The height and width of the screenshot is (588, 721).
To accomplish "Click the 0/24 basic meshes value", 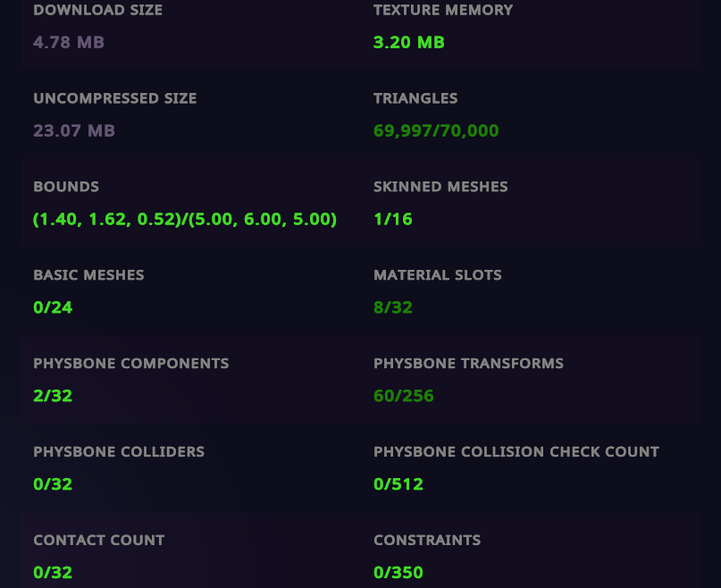I will [53, 307].
